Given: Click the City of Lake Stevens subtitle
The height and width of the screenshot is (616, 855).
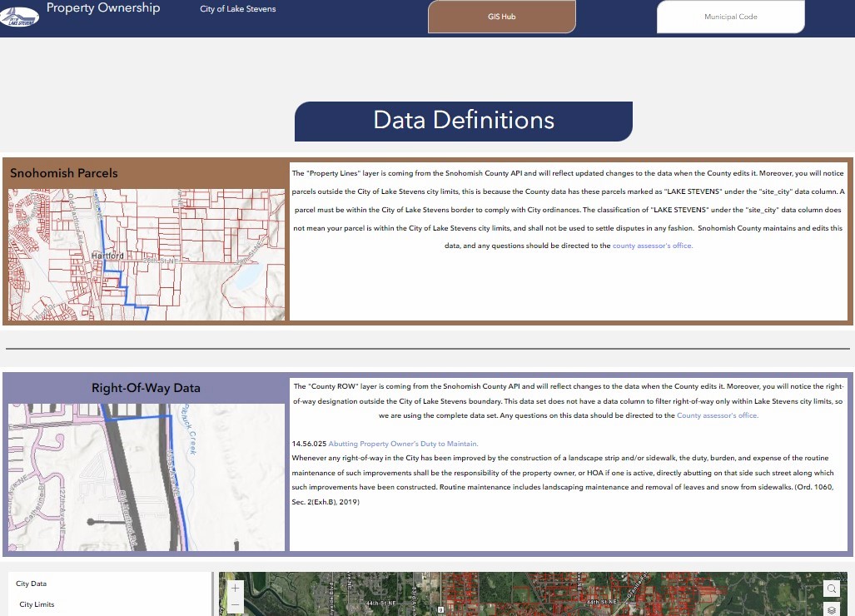Looking at the screenshot, I should (x=237, y=9).
